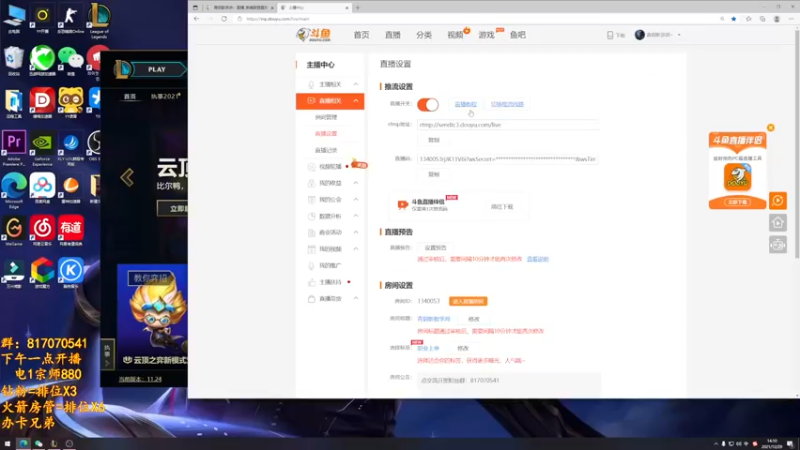Click the browser refresh icon
This screenshot has width=800, height=450.
pos(224,19)
